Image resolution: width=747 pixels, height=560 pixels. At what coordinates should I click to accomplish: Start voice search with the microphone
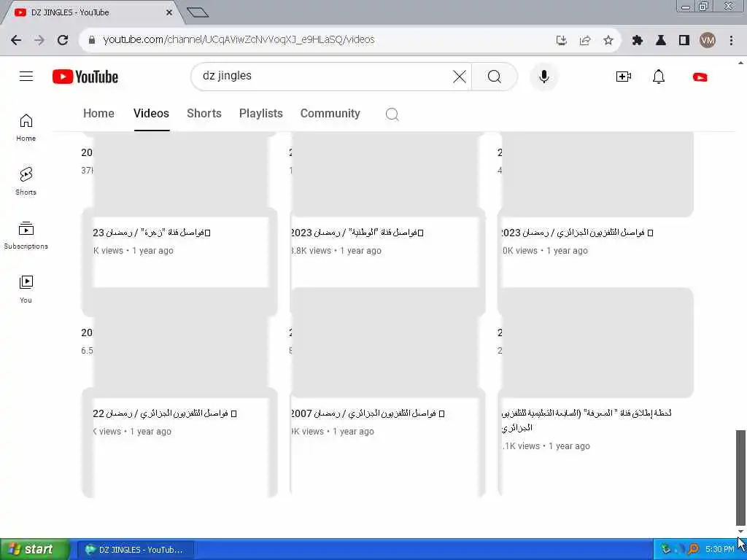click(543, 76)
